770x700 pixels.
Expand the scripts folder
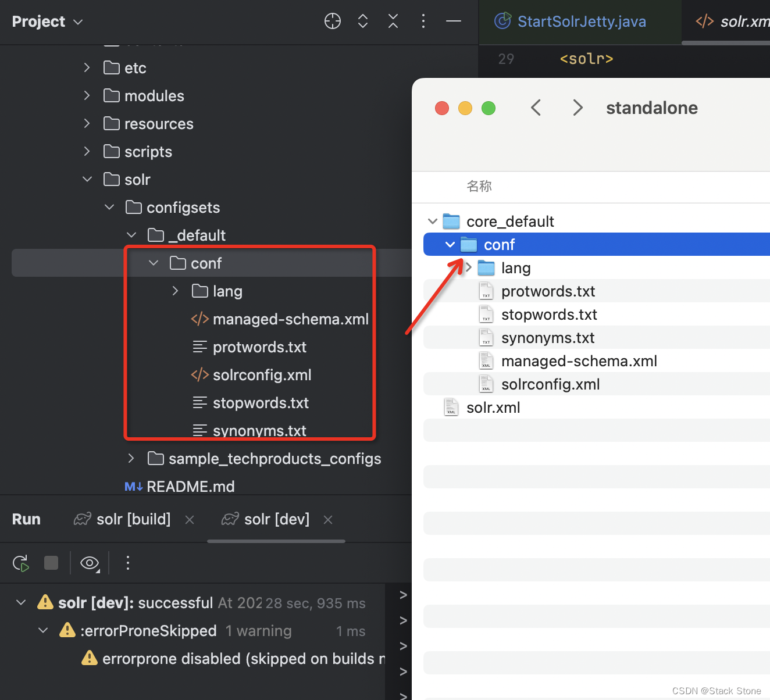pyautogui.click(x=87, y=151)
